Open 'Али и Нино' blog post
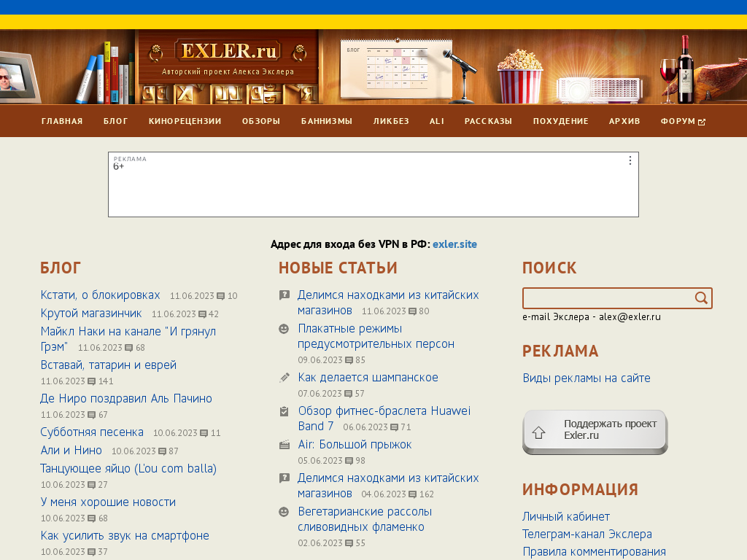This screenshot has height=560, width=747. click(x=71, y=451)
